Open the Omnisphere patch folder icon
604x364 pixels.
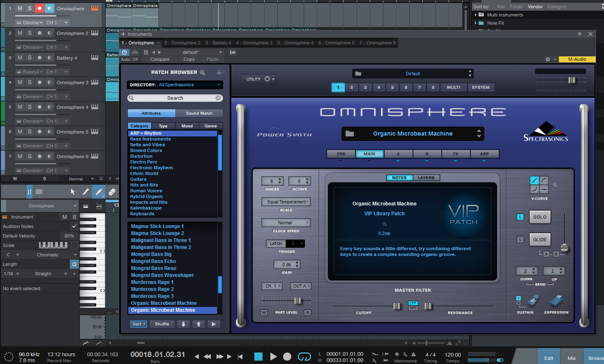tap(350, 134)
